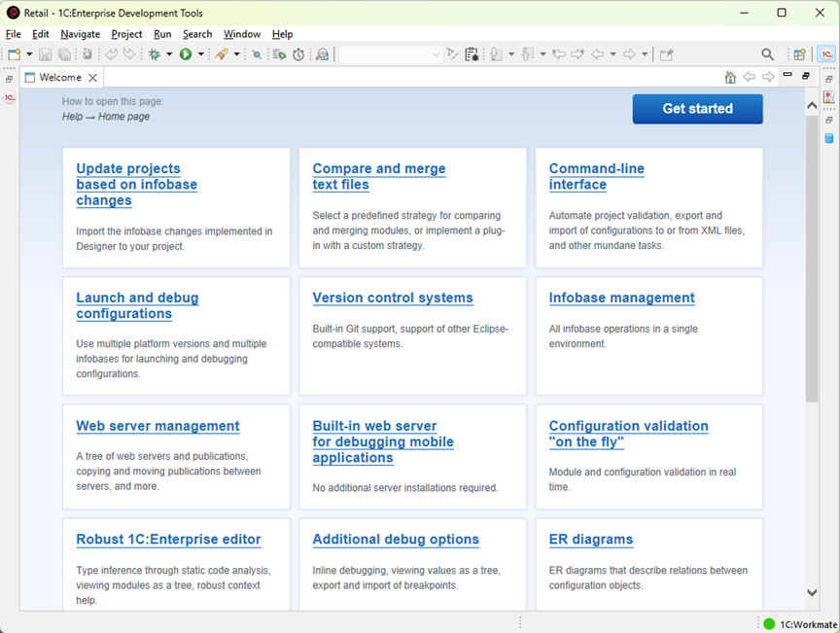
Task: Click the scroll down arrow on Welcome page
Action: [x=812, y=592]
